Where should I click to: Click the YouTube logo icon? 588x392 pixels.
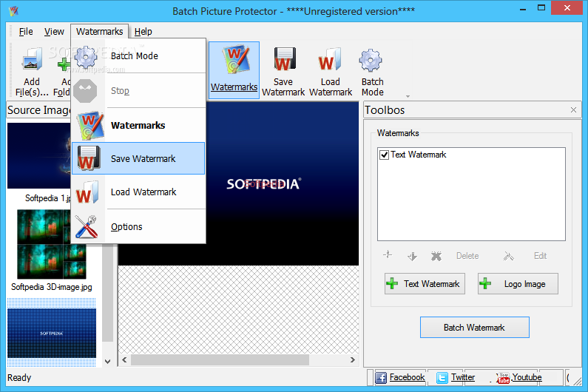pyautogui.click(x=503, y=378)
